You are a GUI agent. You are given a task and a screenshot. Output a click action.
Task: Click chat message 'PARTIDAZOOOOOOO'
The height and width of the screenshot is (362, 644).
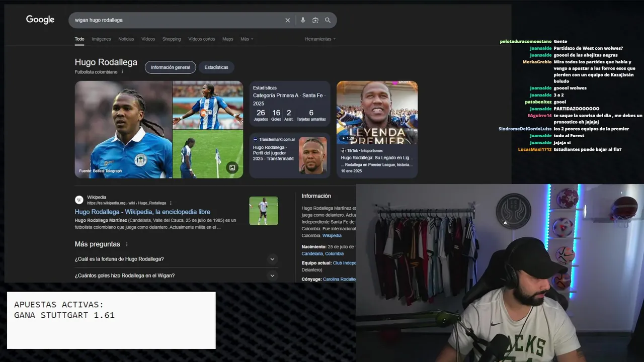click(x=577, y=109)
